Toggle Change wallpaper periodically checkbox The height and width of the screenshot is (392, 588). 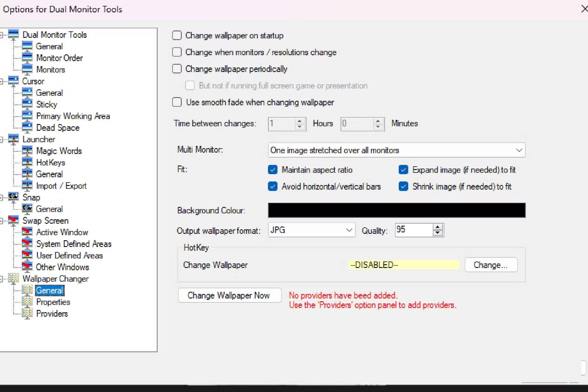click(x=177, y=69)
